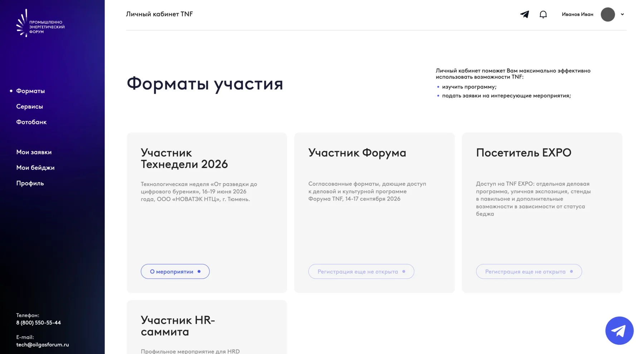Email tech@oilgasforum.ru link
This screenshot has height=354, width=644.
click(x=43, y=345)
